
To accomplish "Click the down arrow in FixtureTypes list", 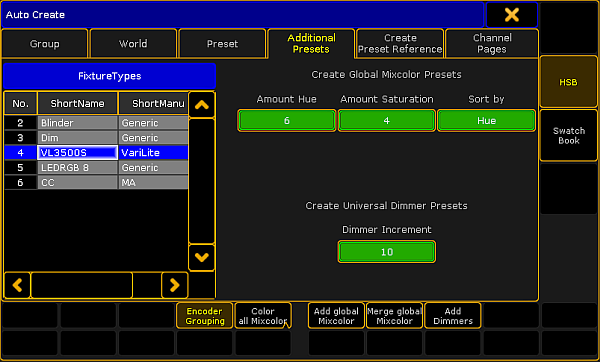I will click(x=202, y=258).
